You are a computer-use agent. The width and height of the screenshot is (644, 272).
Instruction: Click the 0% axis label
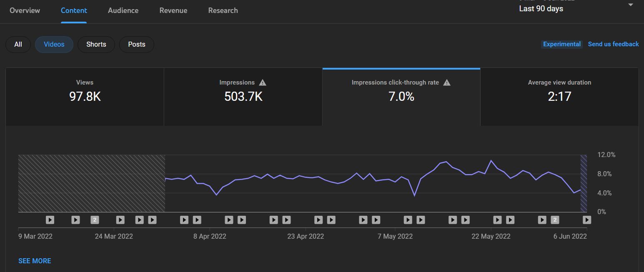pos(601,212)
